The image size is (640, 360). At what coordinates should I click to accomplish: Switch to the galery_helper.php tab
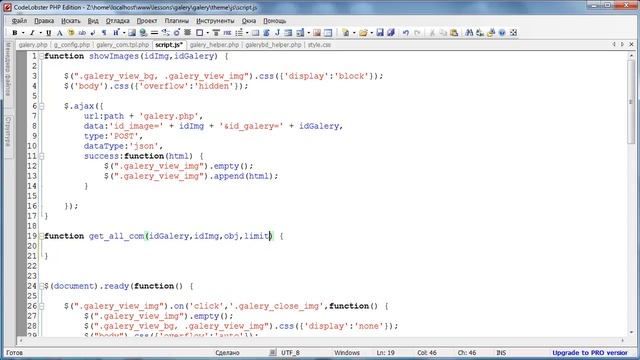[214, 45]
